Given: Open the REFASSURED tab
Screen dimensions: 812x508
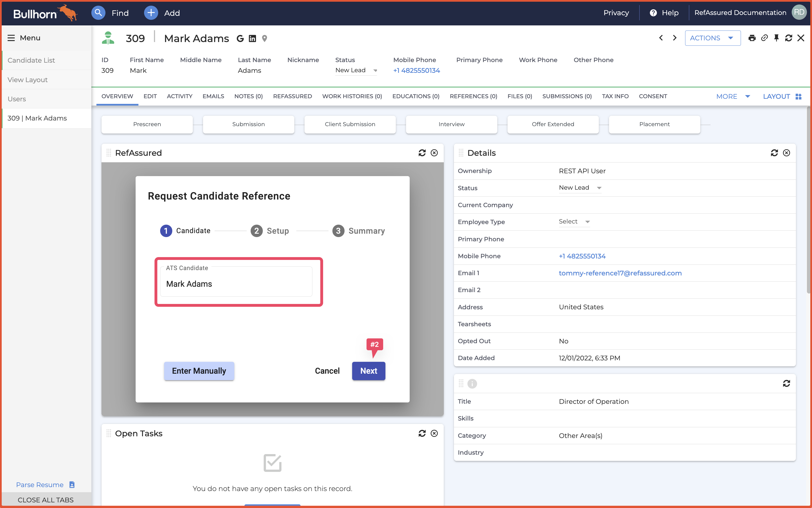Looking at the screenshot, I should (292, 97).
